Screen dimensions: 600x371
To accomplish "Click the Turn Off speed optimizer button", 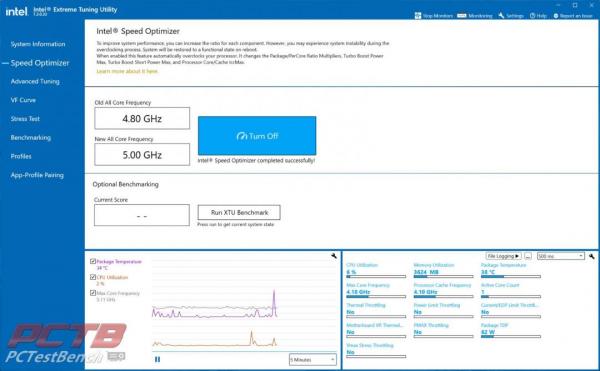I will point(257,136).
